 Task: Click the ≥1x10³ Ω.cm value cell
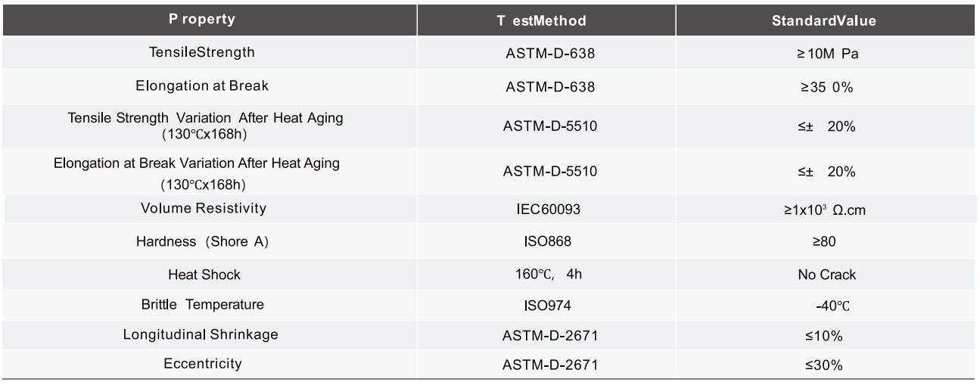click(824, 210)
